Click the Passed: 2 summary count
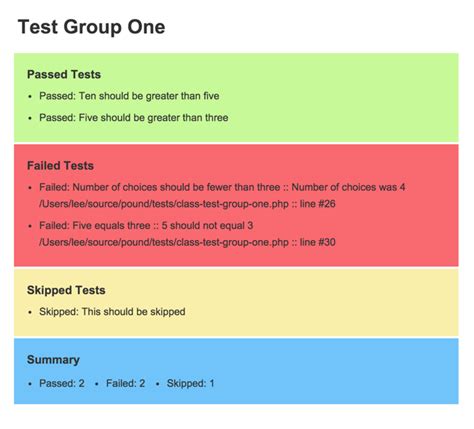The height and width of the screenshot is (429, 474). 62,383
